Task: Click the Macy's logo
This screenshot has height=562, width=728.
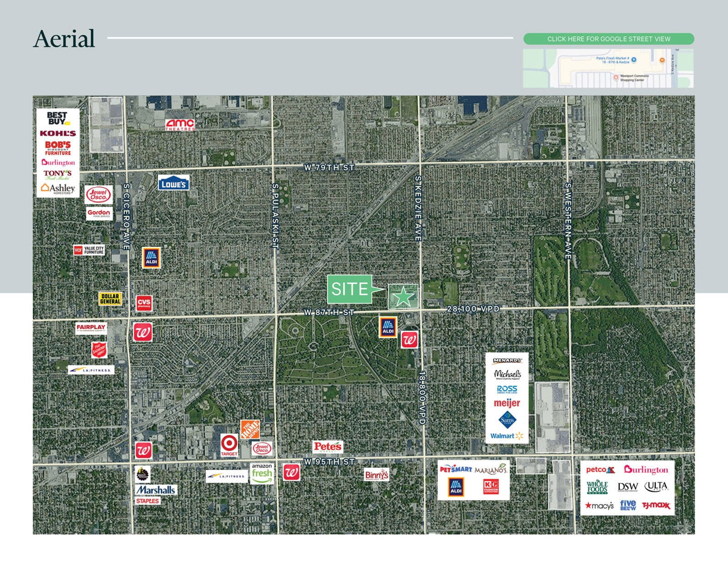Action: [x=600, y=506]
